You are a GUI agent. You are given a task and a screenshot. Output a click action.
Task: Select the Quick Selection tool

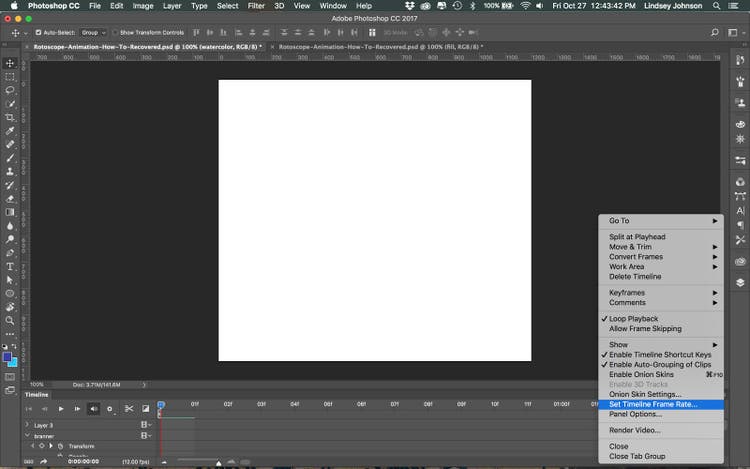[10, 104]
